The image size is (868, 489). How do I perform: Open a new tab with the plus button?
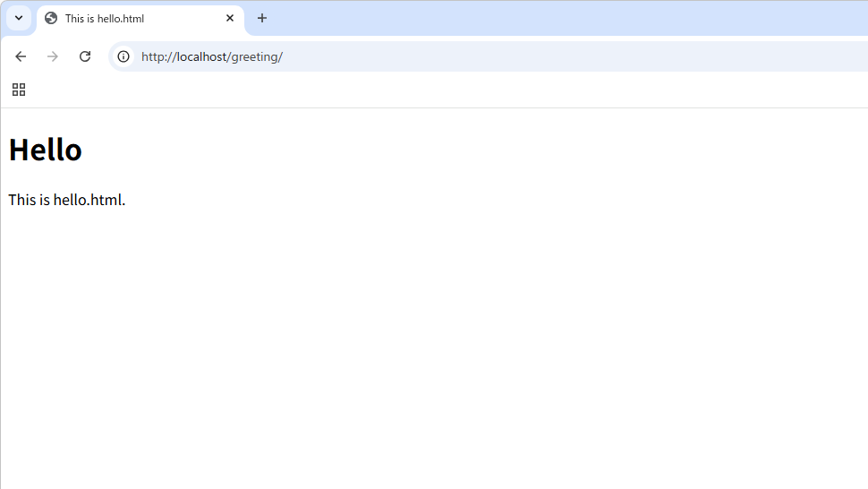[262, 18]
